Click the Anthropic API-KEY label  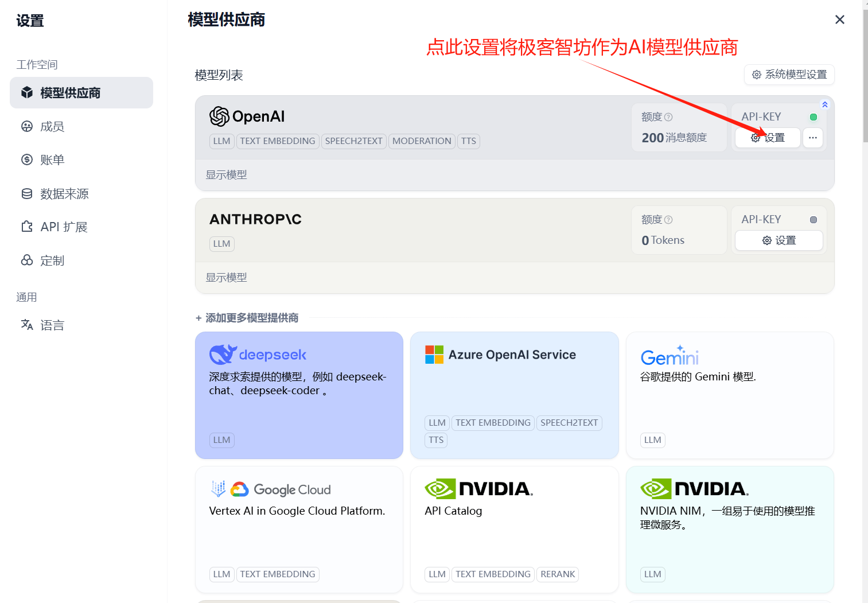[761, 219]
